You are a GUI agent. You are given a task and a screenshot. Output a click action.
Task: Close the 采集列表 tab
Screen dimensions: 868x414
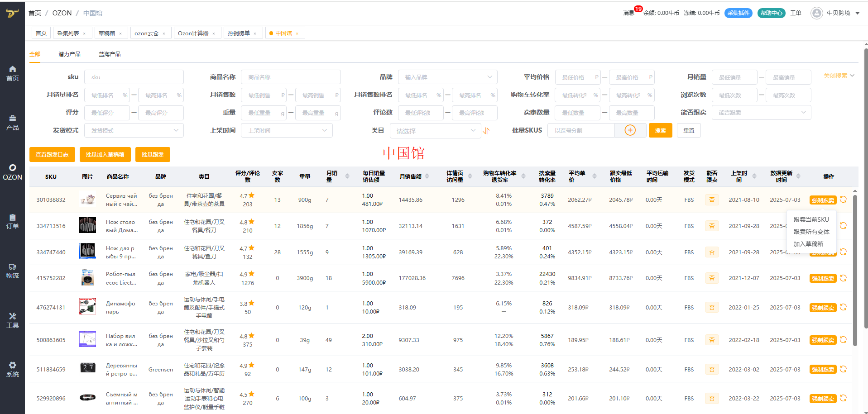click(x=84, y=33)
